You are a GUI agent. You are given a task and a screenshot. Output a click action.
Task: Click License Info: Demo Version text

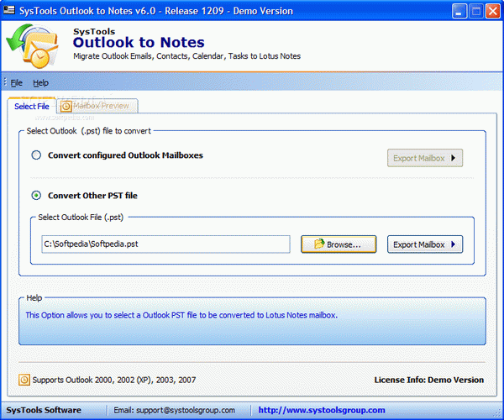click(428, 380)
